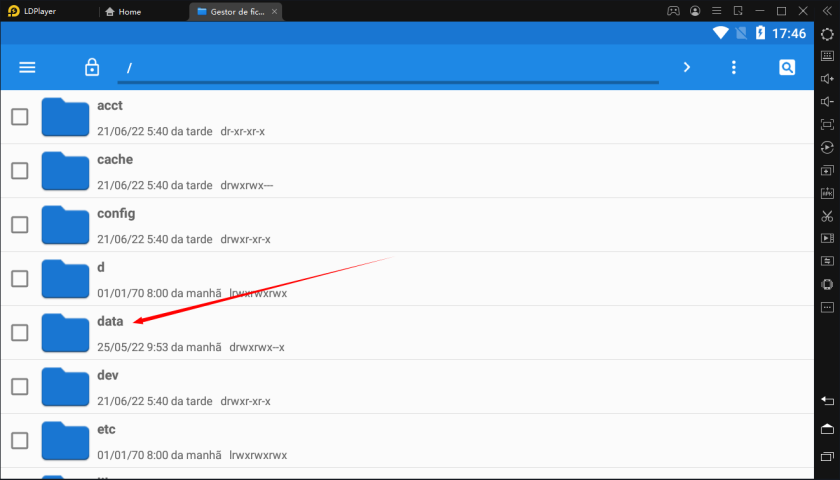This screenshot has height=480, width=840.
Task: Click the forward chevron arrow
Action: coord(687,68)
